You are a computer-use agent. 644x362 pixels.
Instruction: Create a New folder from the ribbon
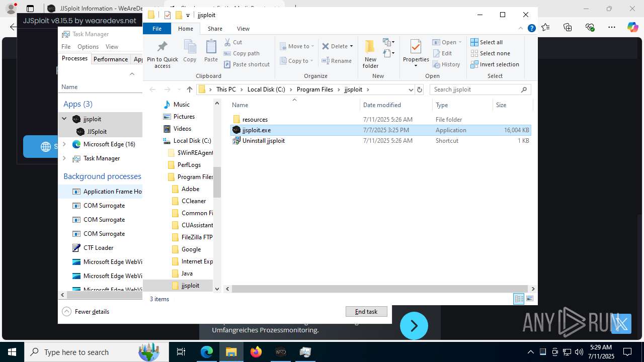[x=370, y=54]
